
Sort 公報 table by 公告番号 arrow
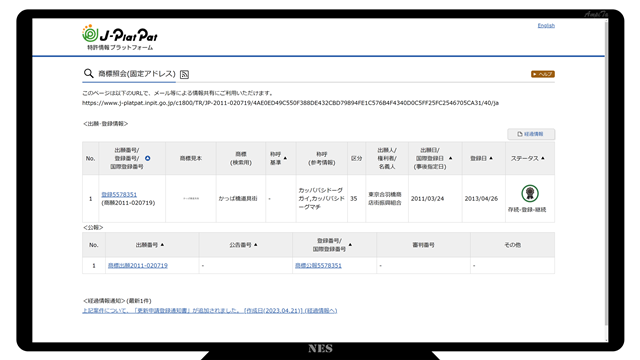point(256,245)
